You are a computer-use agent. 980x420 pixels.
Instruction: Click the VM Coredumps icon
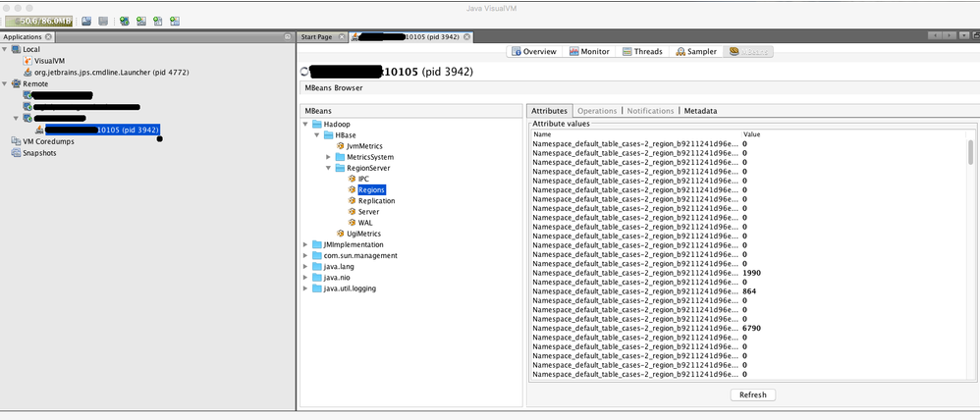point(17,141)
